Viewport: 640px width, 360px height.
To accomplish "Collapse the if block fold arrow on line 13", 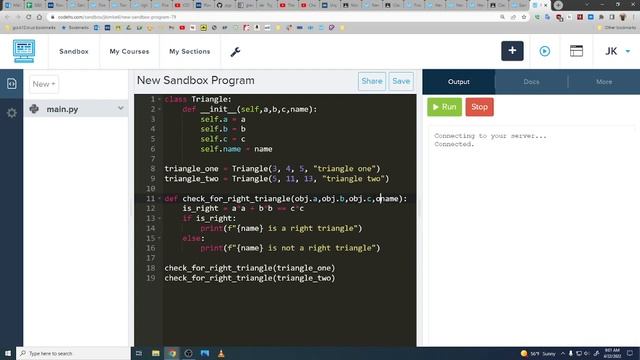I will (x=159, y=218).
